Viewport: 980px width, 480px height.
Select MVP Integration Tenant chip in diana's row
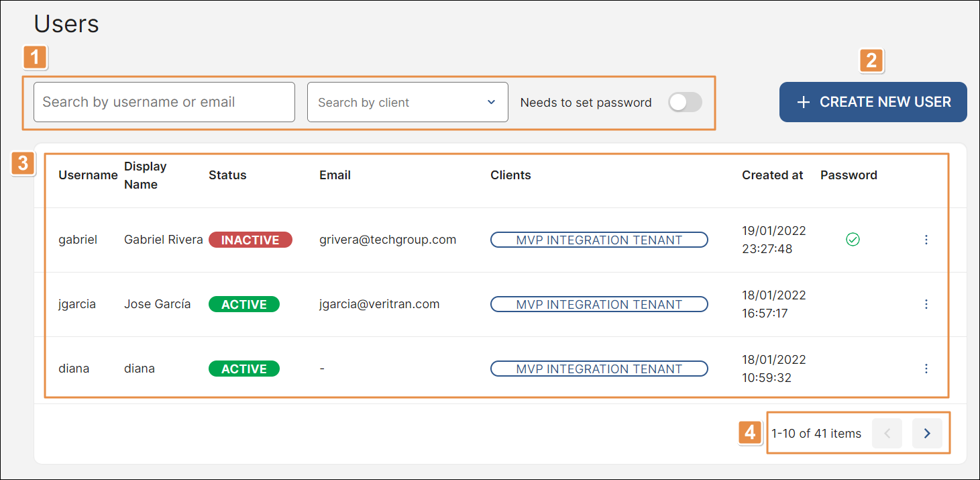599,369
